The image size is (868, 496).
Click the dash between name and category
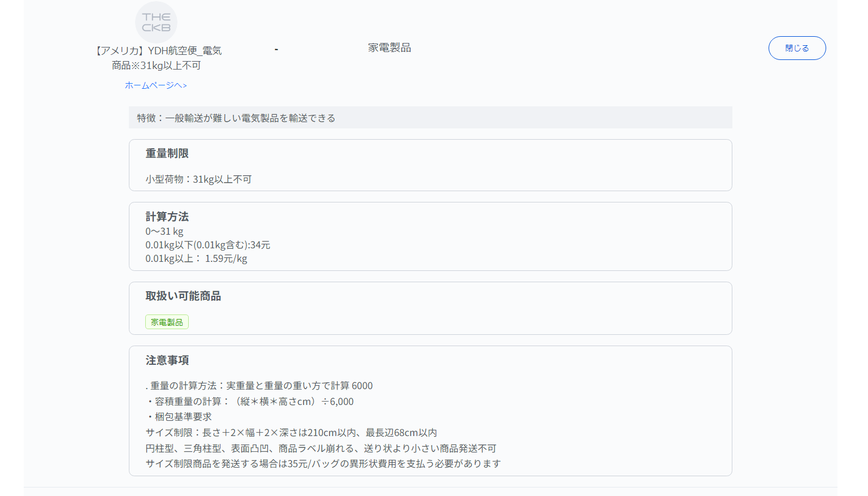(276, 49)
